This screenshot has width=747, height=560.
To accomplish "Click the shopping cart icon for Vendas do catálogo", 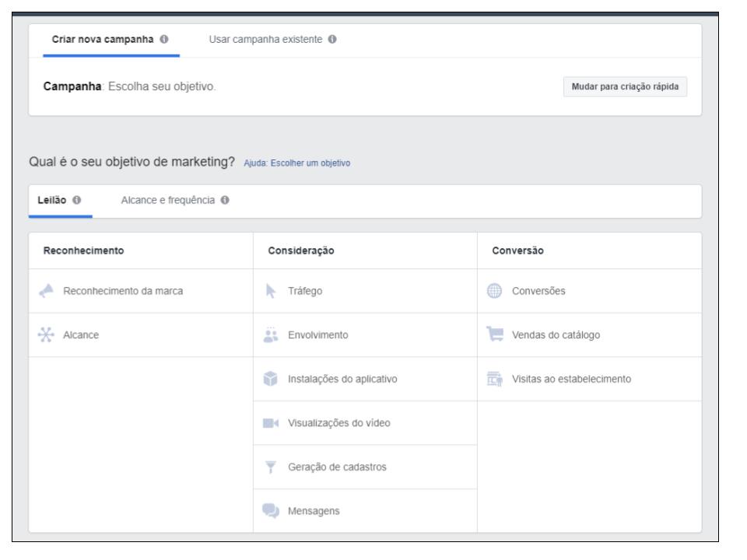I will (x=495, y=334).
